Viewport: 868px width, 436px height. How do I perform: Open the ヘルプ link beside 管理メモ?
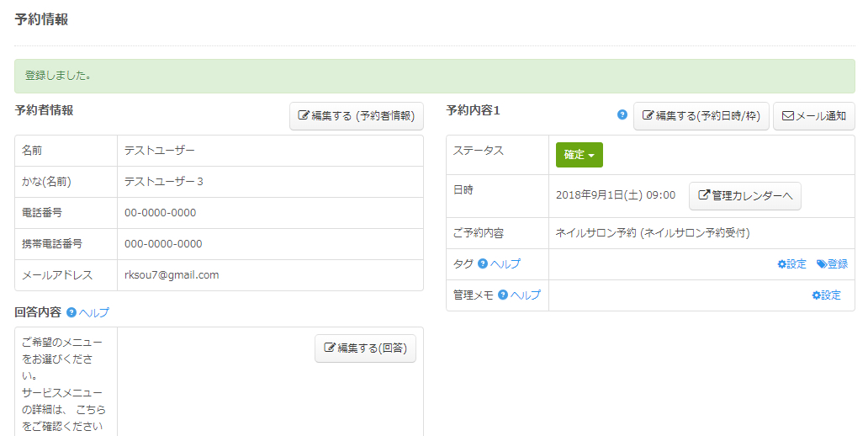pos(526,295)
